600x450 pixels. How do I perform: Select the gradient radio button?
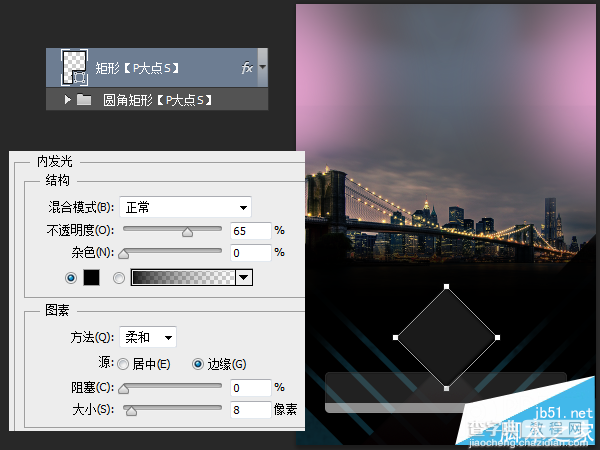(x=119, y=278)
